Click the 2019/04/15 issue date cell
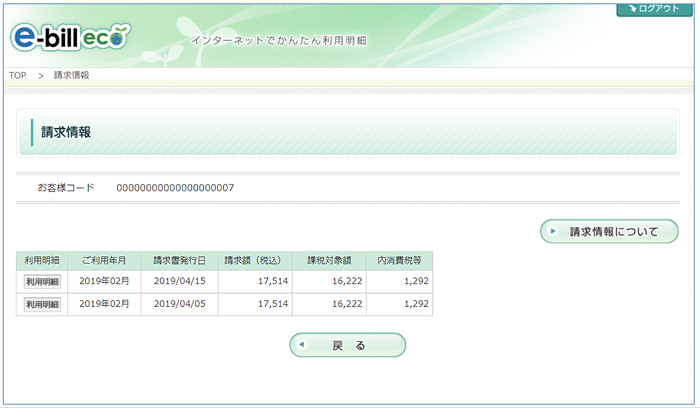700x408 pixels. click(179, 283)
